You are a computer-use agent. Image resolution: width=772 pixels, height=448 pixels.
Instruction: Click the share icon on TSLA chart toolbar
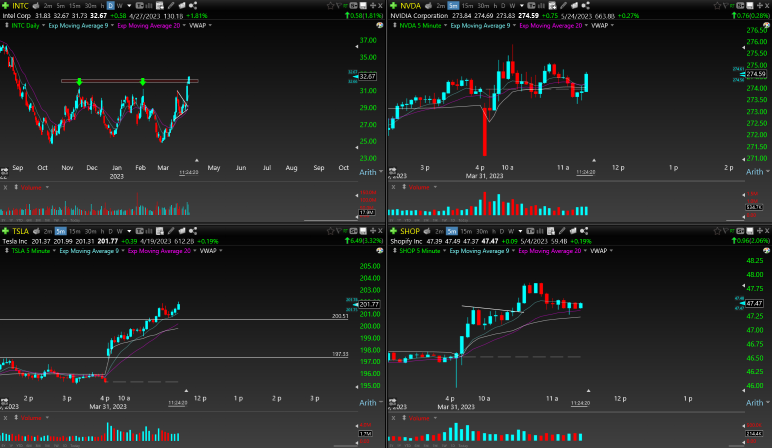[x=193, y=231]
